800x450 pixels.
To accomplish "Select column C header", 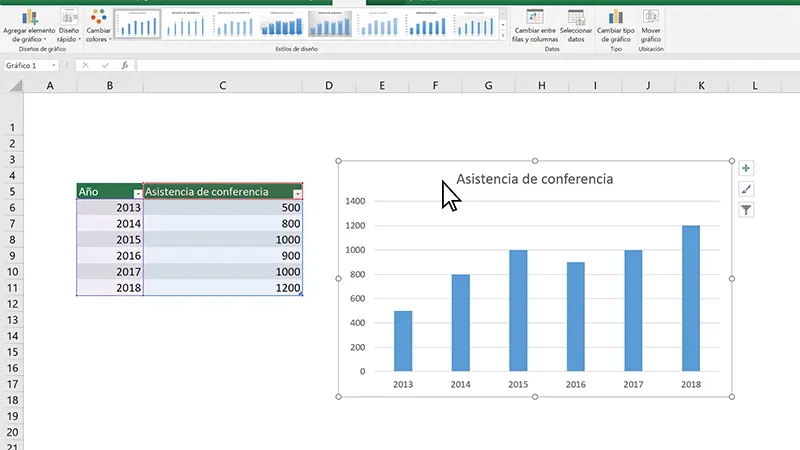I will pyautogui.click(x=222, y=87).
